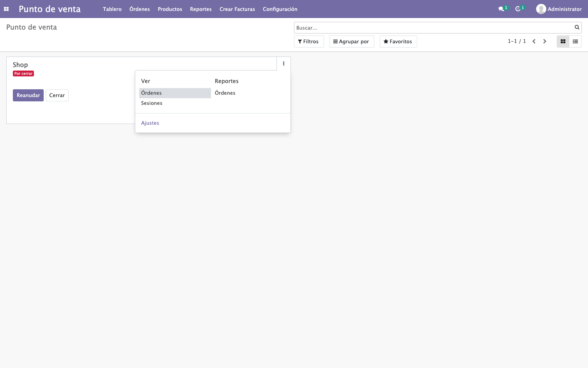
Task: Open the Órdenes top menu
Action: tap(140, 9)
